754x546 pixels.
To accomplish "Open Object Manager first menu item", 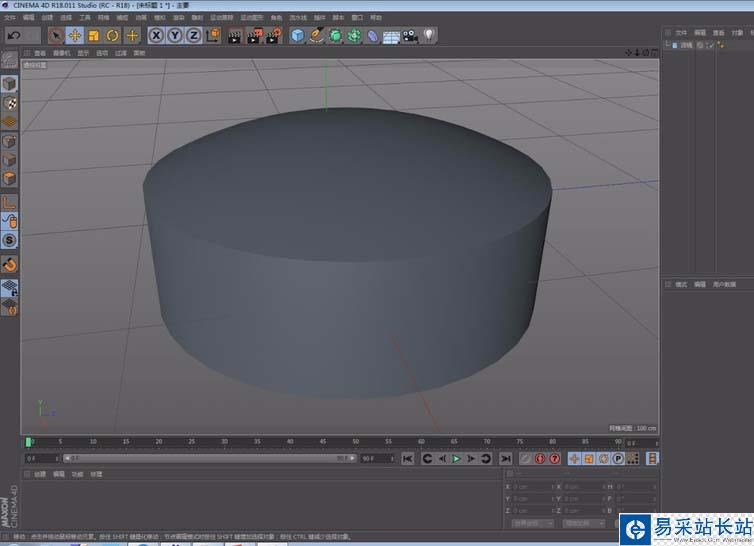I will pos(681,33).
